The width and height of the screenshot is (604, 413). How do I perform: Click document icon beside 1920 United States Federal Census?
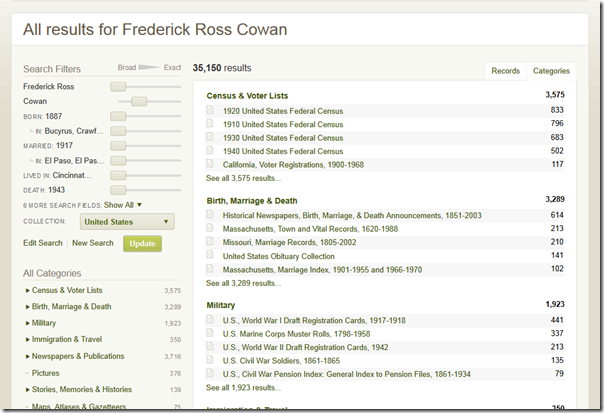click(x=210, y=110)
